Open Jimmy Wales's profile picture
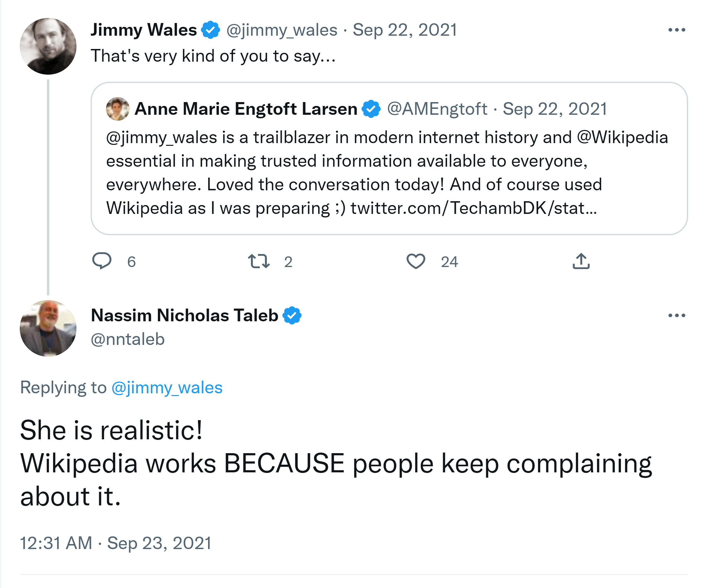Image resolution: width=702 pixels, height=588 pixels. (x=48, y=46)
